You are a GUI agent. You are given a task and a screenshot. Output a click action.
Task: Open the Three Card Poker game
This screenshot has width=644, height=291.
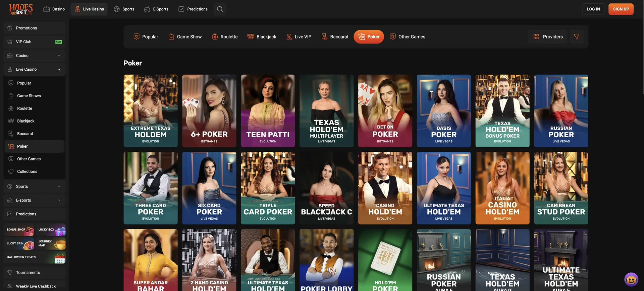151,188
